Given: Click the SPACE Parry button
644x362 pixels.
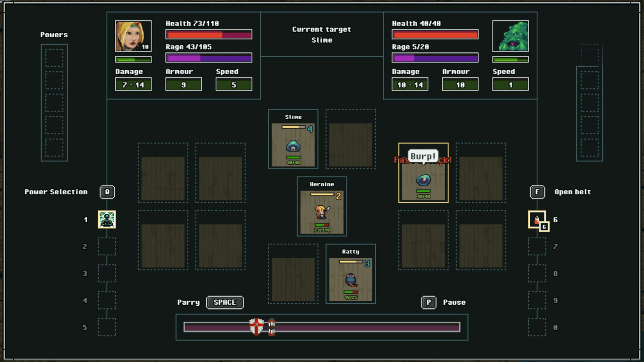Looking at the screenshot, I should [x=225, y=302].
